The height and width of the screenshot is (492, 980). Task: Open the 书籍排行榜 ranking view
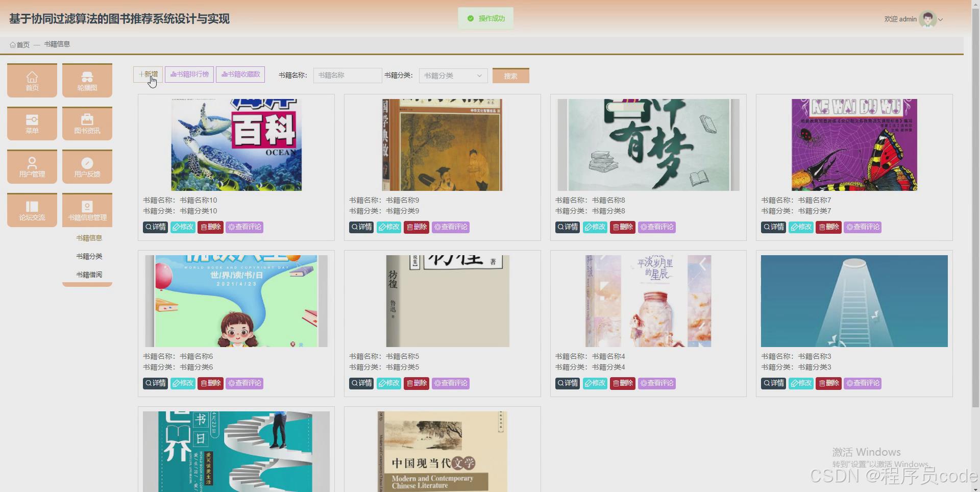(189, 74)
